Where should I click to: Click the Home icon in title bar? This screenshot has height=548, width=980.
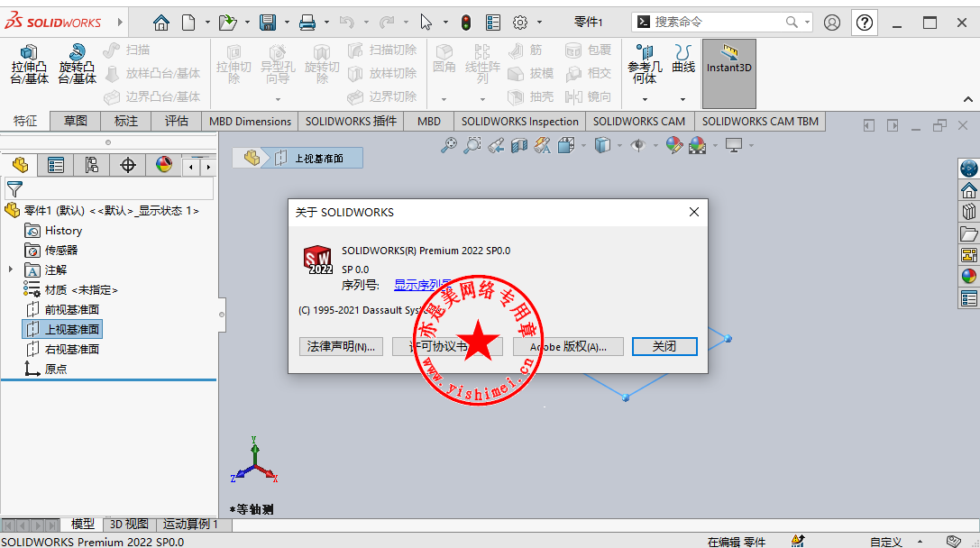(161, 23)
